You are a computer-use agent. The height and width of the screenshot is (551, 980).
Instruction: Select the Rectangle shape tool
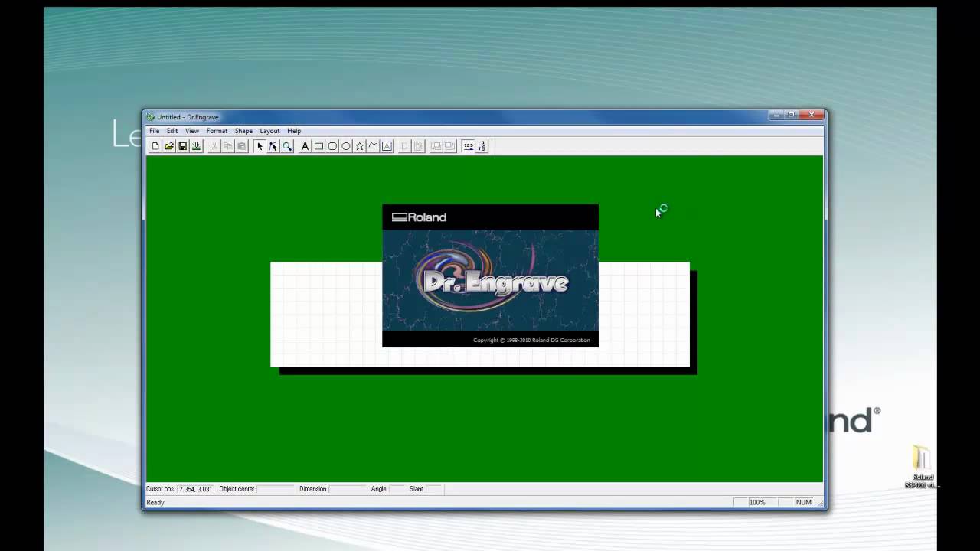318,146
